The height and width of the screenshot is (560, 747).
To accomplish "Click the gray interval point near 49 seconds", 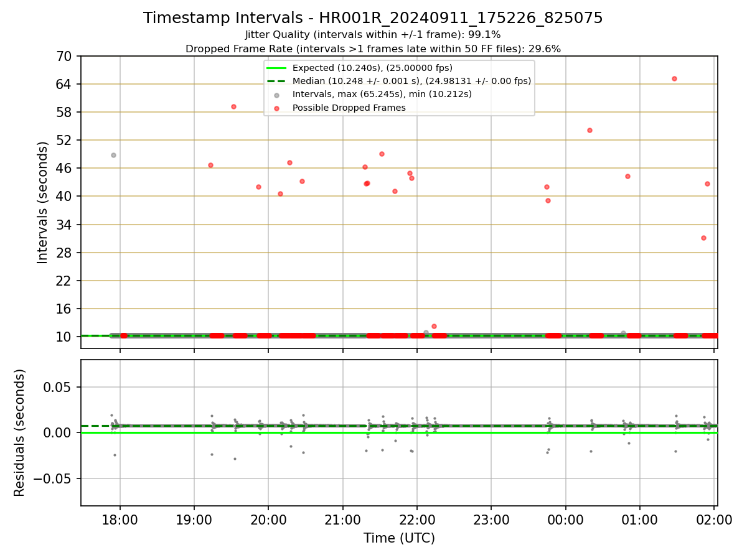I will [x=113, y=155].
